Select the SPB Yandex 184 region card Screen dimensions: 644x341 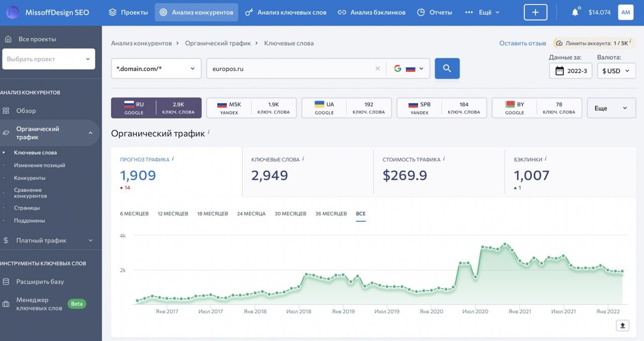tap(442, 108)
